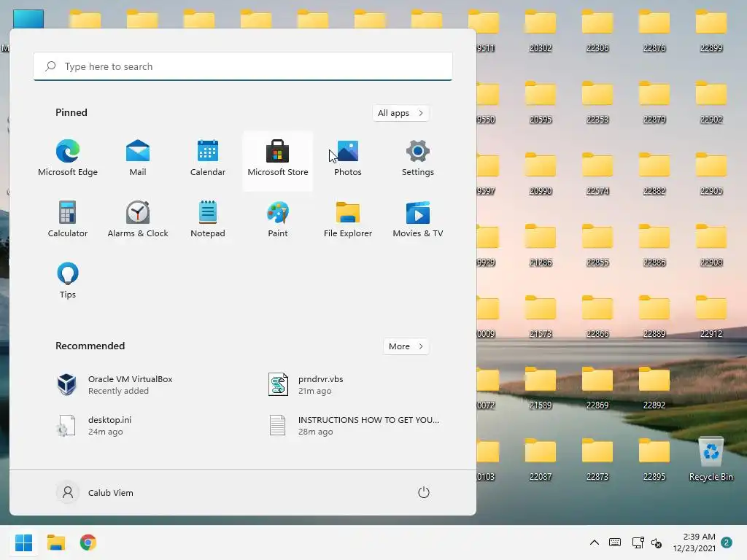Open Settings from pinned apps
Viewport: 747px width, 560px height.
[418, 160]
